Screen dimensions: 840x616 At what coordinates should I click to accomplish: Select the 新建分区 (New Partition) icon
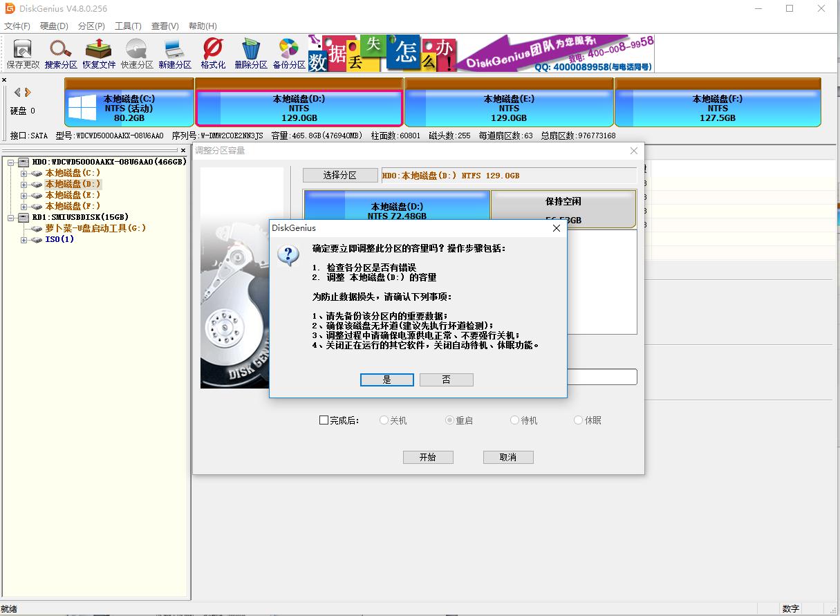point(174,53)
